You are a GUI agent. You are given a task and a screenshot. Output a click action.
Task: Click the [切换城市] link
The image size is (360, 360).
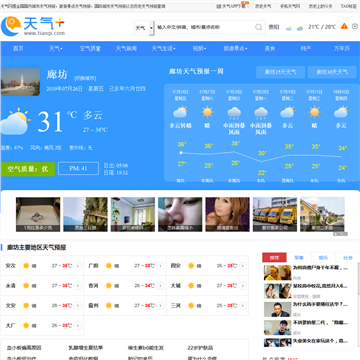(x=85, y=78)
